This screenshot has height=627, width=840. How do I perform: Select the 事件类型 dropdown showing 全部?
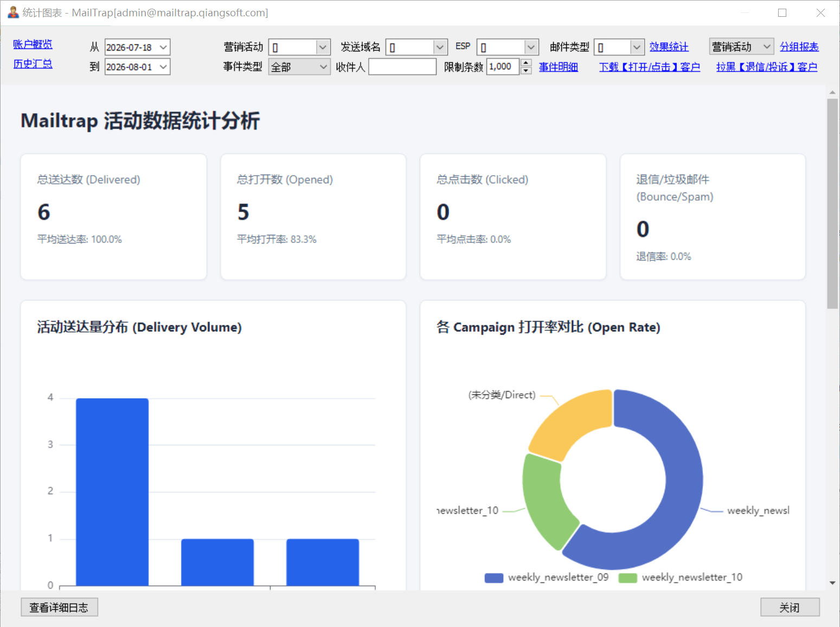[299, 67]
